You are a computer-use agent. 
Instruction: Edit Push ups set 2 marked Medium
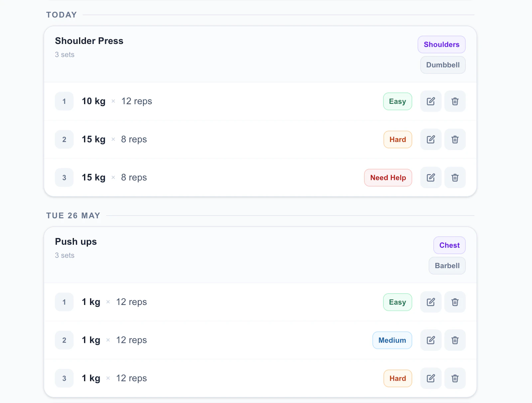(x=431, y=340)
